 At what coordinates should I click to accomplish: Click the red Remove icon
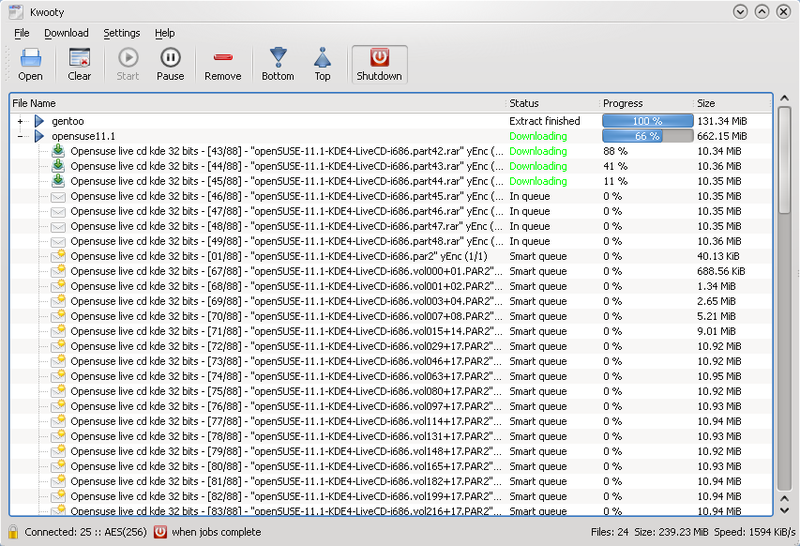click(x=223, y=57)
